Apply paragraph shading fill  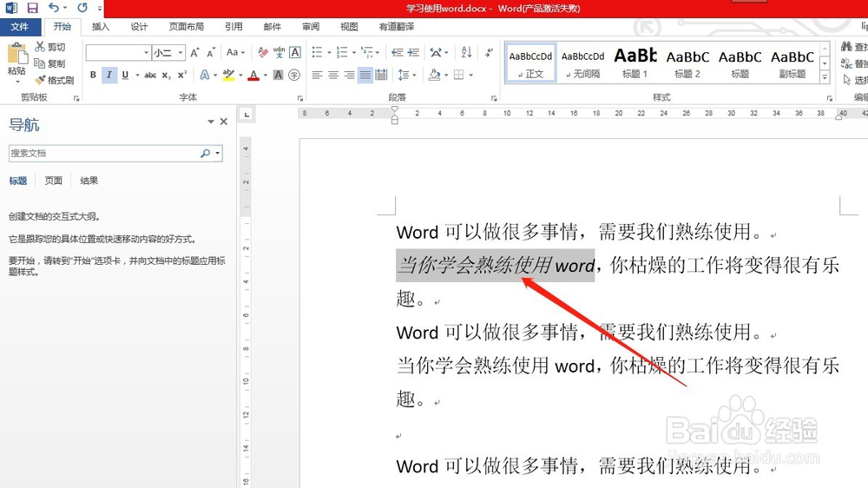click(x=435, y=75)
